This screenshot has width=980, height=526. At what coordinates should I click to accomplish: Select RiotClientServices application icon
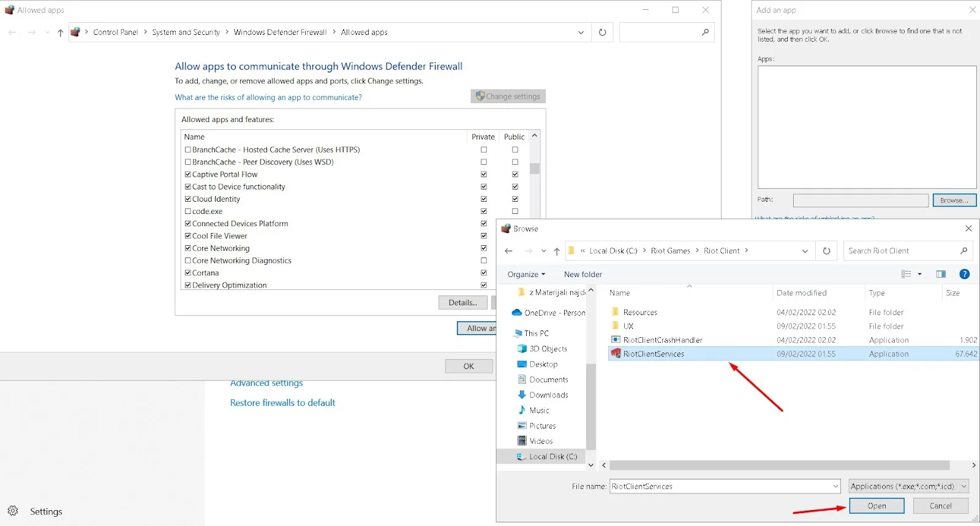click(616, 354)
